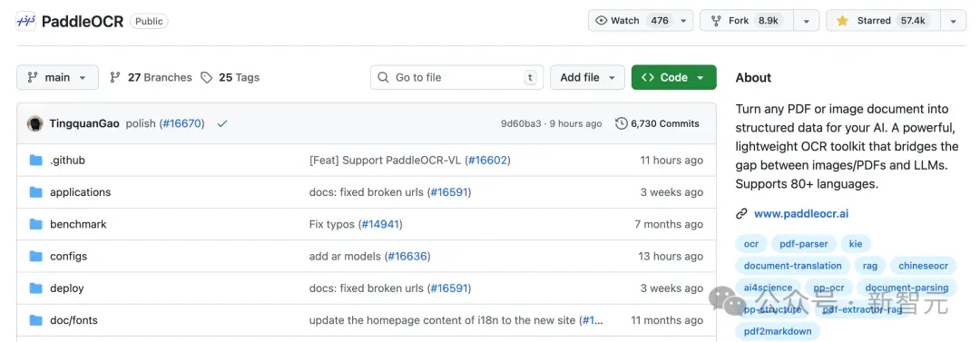Viewport: 980px width, 342px height.
Task: Click the benchmark folder icon
Action: pos(35,224)
